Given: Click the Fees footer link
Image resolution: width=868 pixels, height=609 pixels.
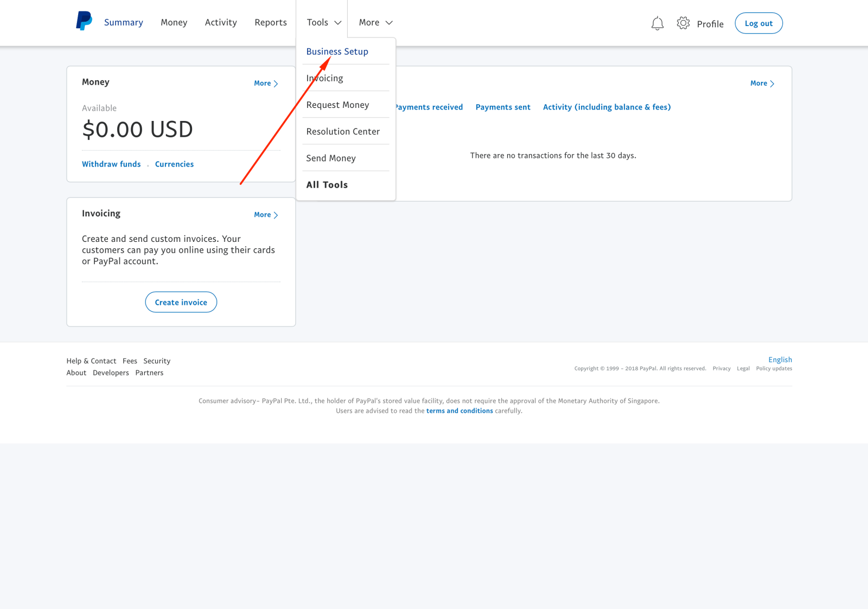Looking at the screenshot, I should (x=130, y=361).
